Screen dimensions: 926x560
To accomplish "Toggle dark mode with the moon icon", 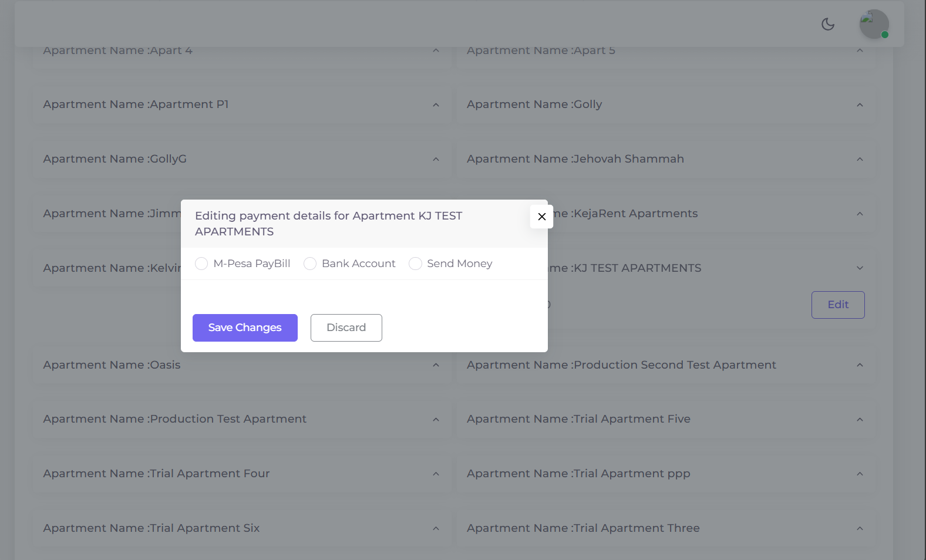I will [x=828, y=24].
